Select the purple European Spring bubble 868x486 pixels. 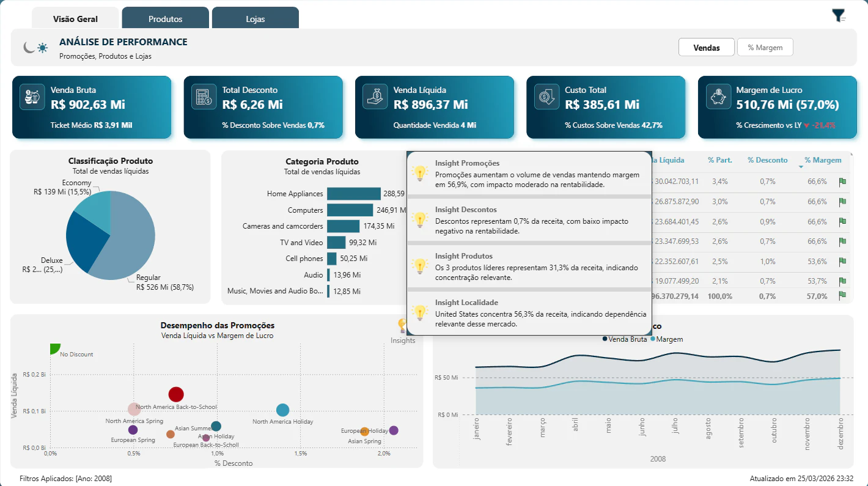[133, 430]
